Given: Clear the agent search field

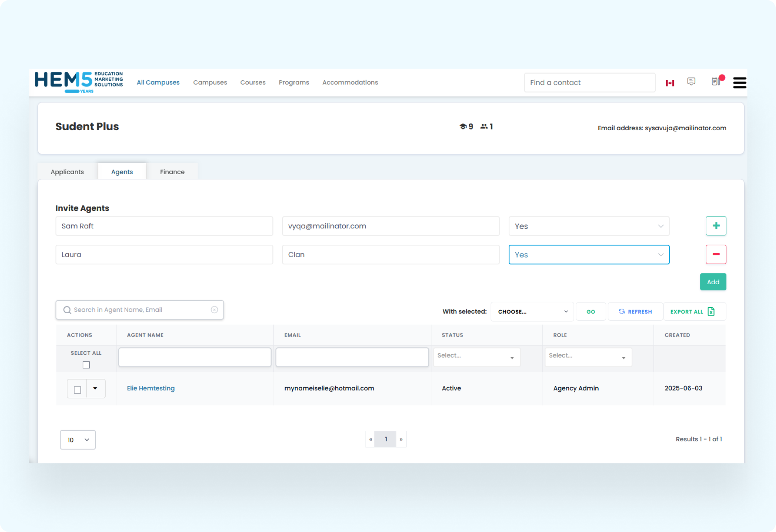Looking at the screenshot, I should point(214,310).
